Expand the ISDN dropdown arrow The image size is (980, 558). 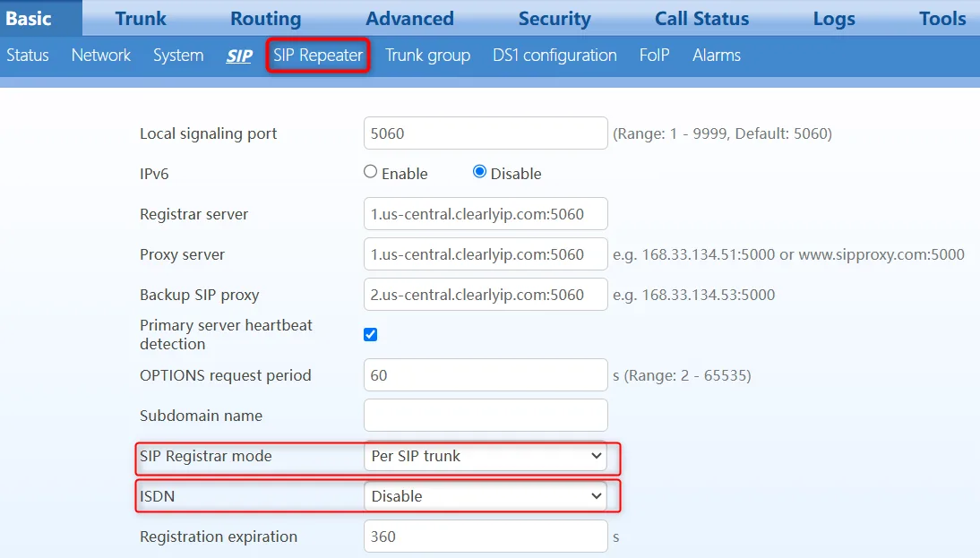click(x=597, y=496)
